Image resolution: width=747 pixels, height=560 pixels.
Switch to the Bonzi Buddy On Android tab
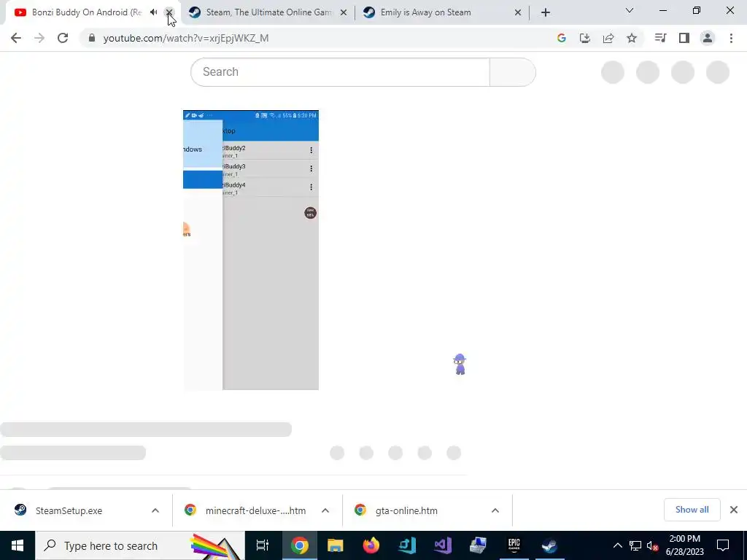pyautogui.click(x=86, y=12)
